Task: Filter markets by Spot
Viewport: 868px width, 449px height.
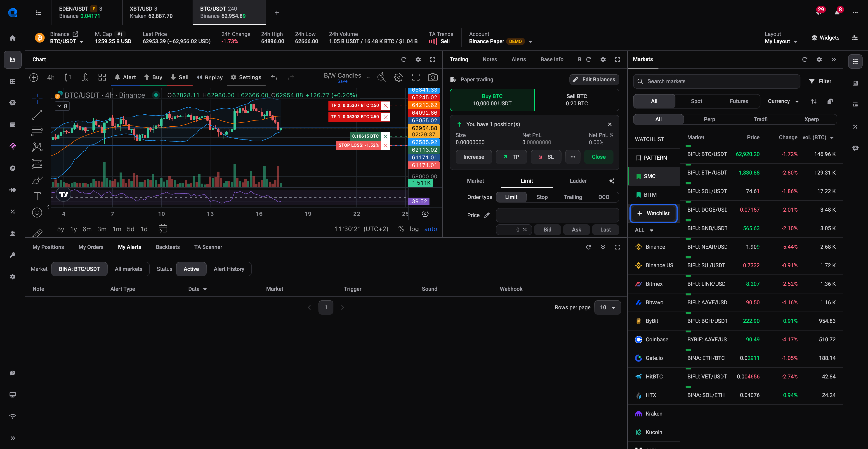Action: (x=696, y=101)
